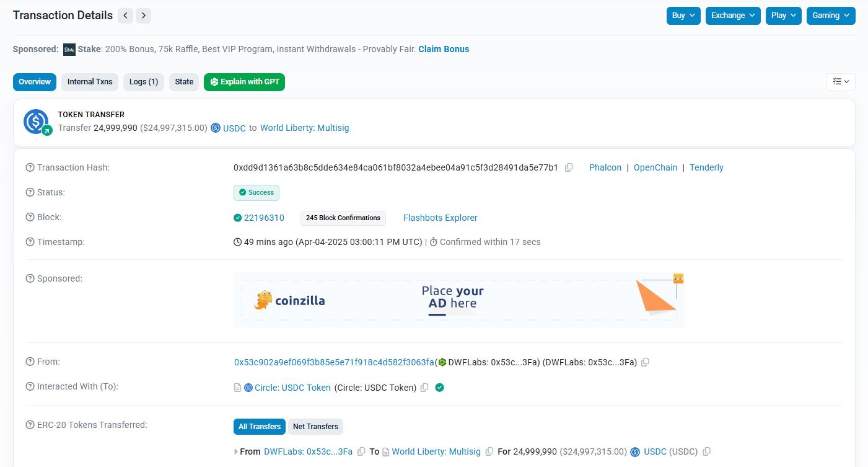Open transaction in Phalcon

click(605, 167)
